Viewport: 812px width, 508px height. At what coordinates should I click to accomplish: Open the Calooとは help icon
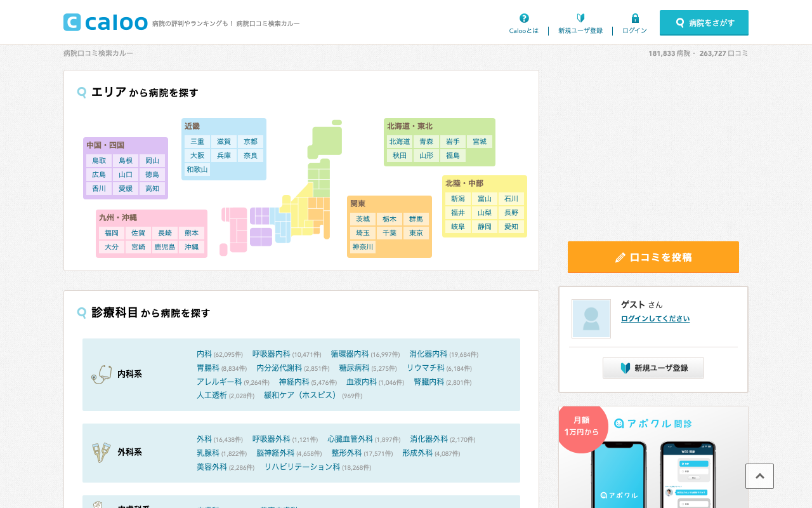(524, 18)
